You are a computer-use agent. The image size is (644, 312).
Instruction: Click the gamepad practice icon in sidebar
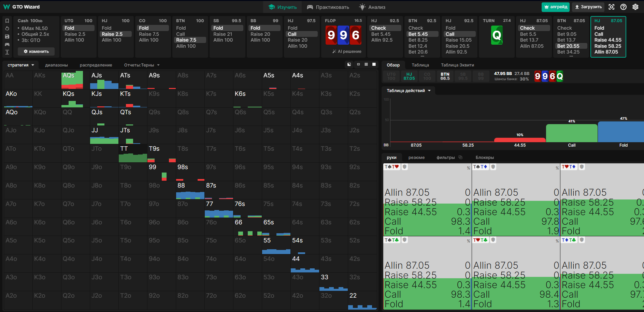point(7,44)
